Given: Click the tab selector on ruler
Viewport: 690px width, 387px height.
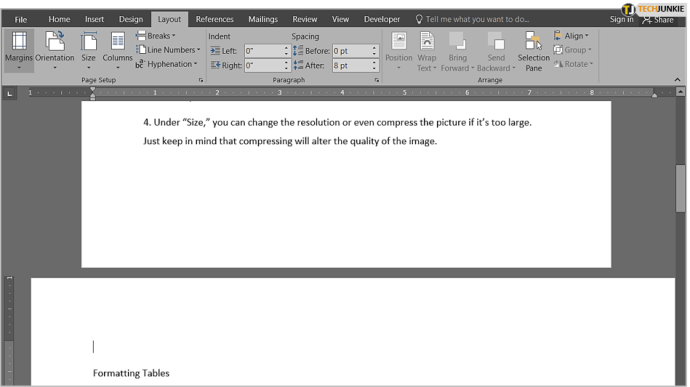Looking at the screenshot, I should click(9, 93).
